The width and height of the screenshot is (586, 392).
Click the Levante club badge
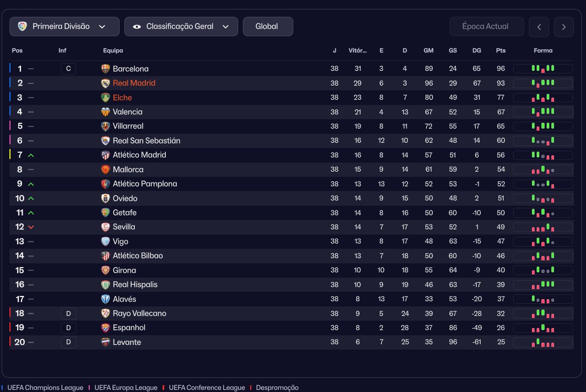(105, 342)
